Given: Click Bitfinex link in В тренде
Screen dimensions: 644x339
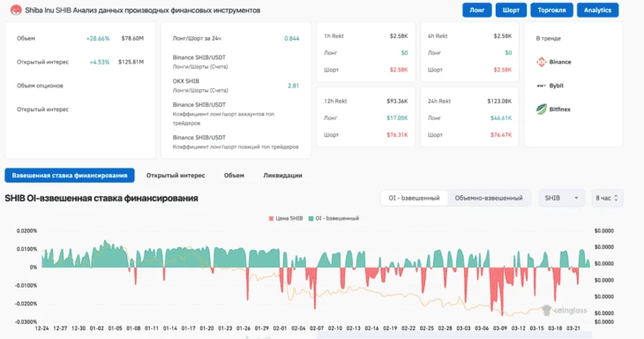Looking at the screenshot, I should (x=560, y=109).
